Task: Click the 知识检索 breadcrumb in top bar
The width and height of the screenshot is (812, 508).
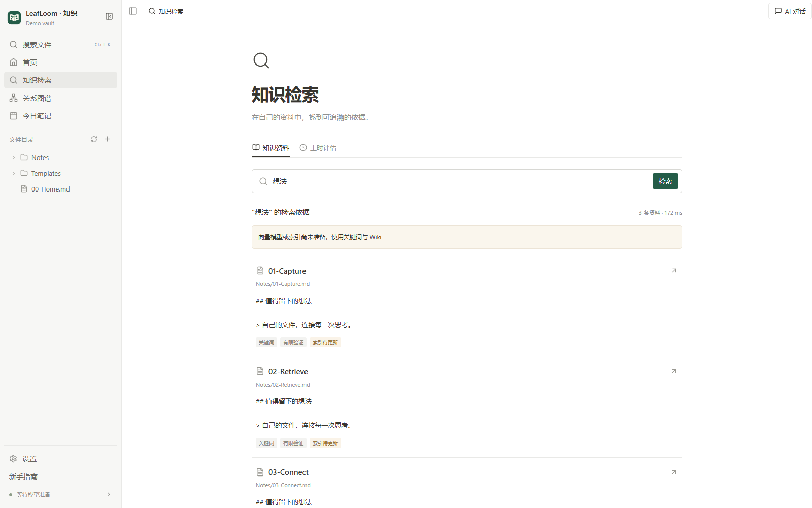Action: click(x=166, y=11)
